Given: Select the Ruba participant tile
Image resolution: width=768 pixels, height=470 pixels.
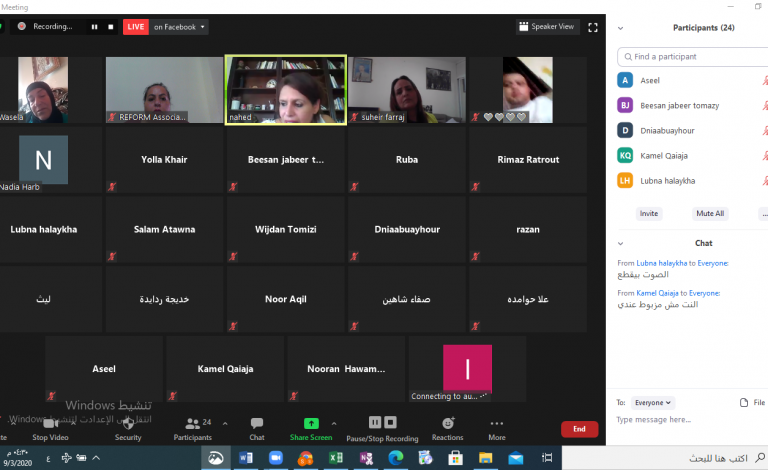Looking at the screenshot, I should (x=407, y=160).
